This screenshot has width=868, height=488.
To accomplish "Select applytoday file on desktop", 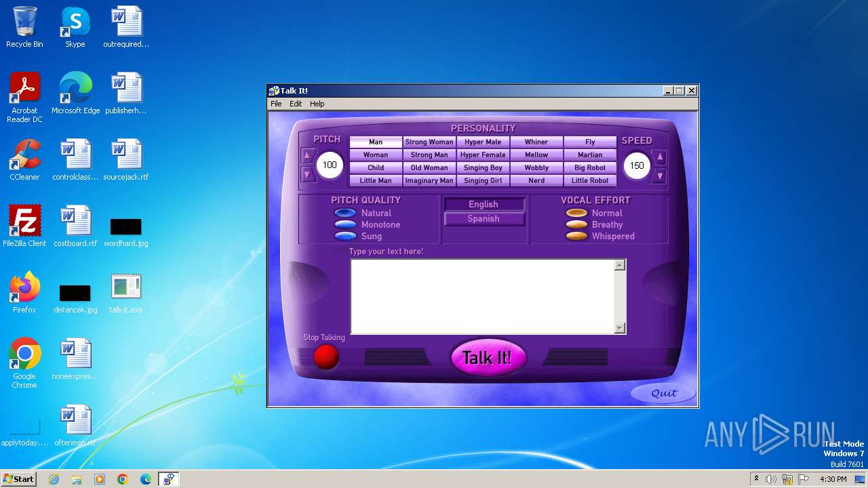I will click(x=24, y=432).
